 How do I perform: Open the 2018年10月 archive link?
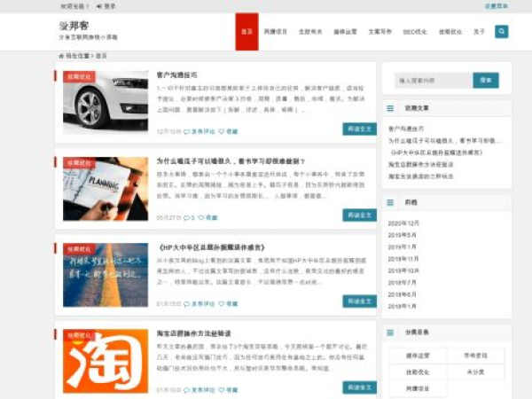tap(403, 270)
